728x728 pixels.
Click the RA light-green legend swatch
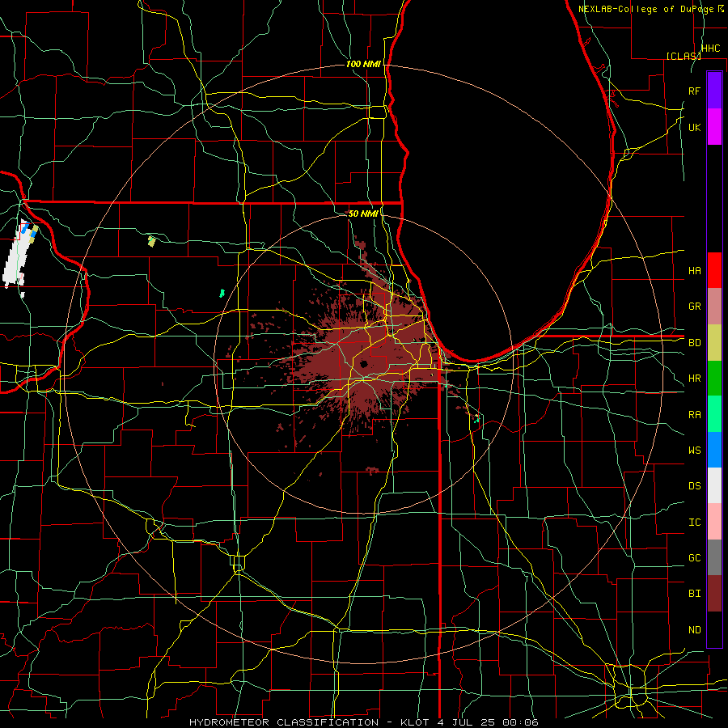click(714, 414)
